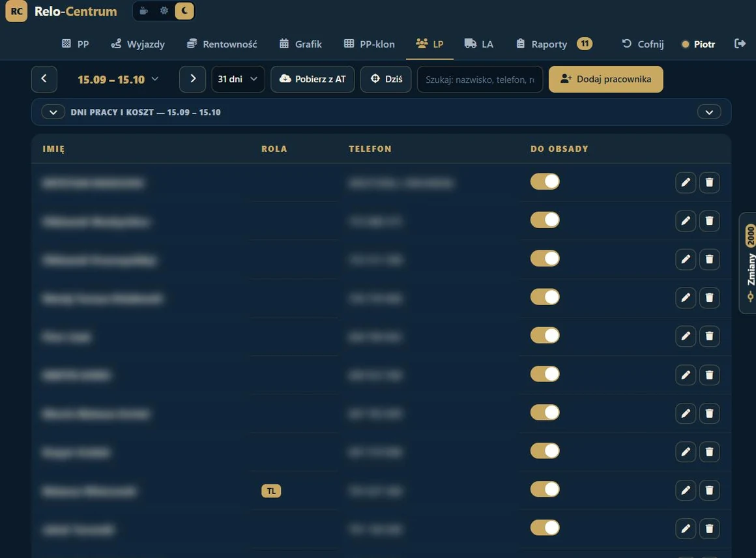Image resolution: width=756 pixels, height=558 pixels.
Task: Open the Piotr user profile
Action: tap(698, 44)
